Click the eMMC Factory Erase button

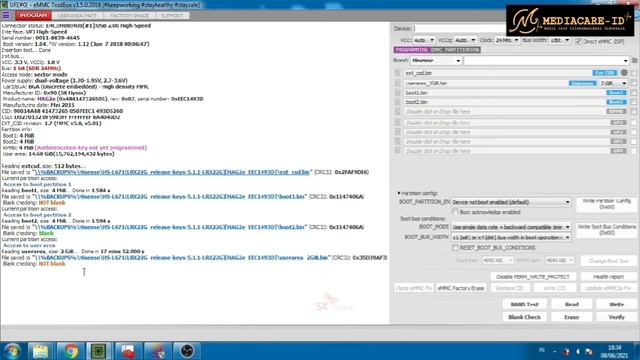(461, 288)
